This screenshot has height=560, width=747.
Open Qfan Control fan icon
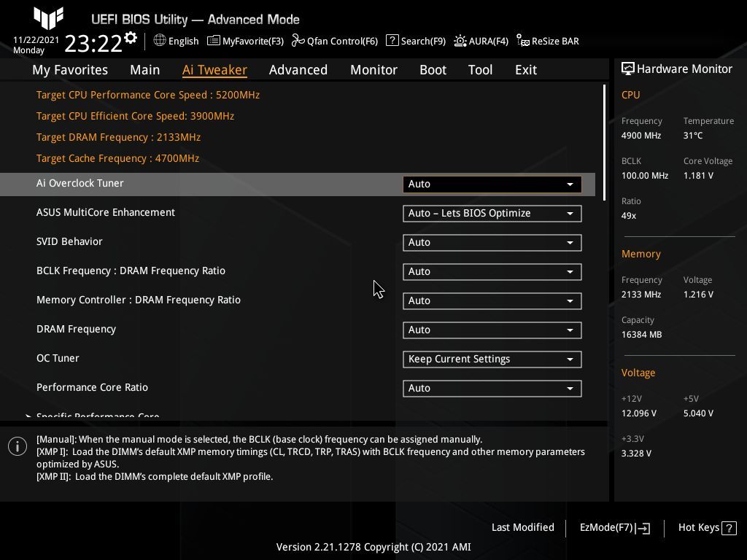[x=298, y=41]
